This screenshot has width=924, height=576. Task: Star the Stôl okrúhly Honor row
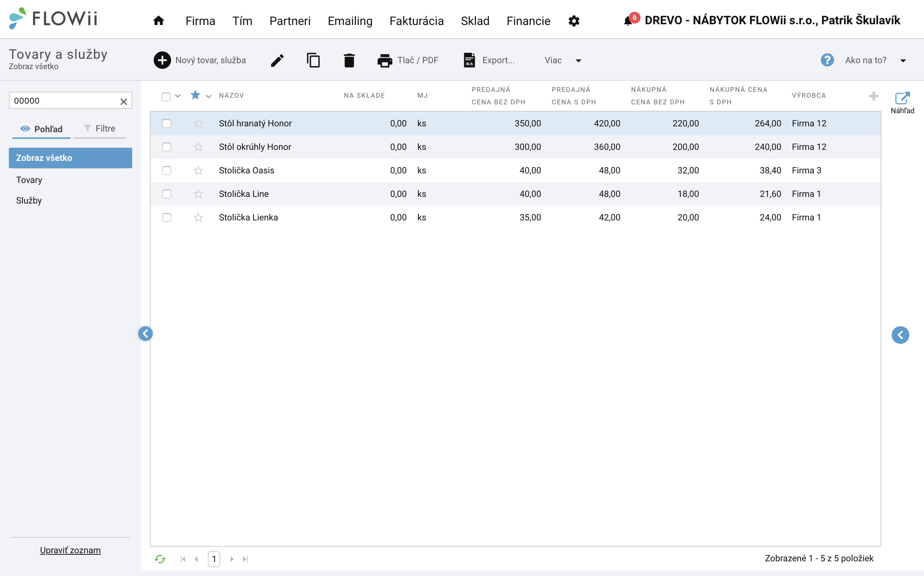tap(198, 147)
